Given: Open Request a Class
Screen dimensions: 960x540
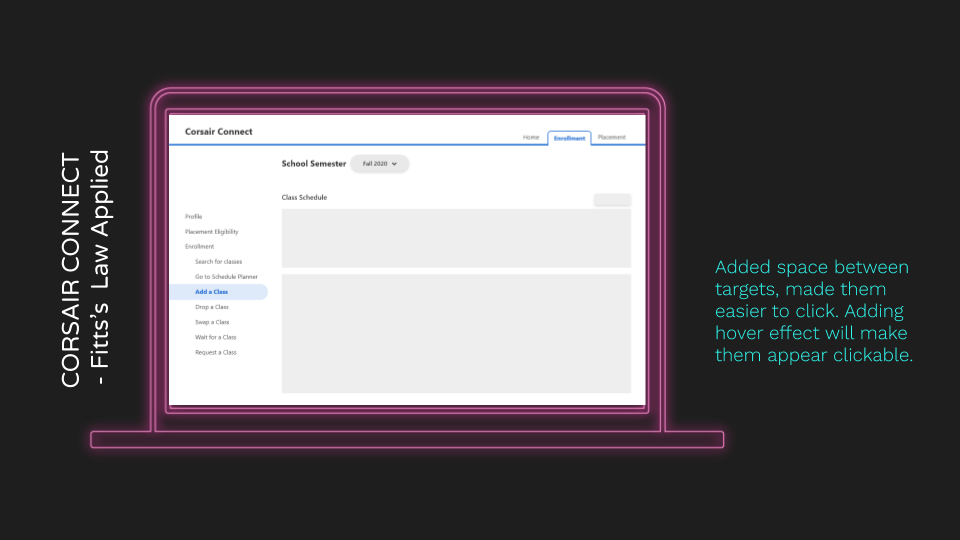Looking at the screenshot, I should (x=216, y=353).
